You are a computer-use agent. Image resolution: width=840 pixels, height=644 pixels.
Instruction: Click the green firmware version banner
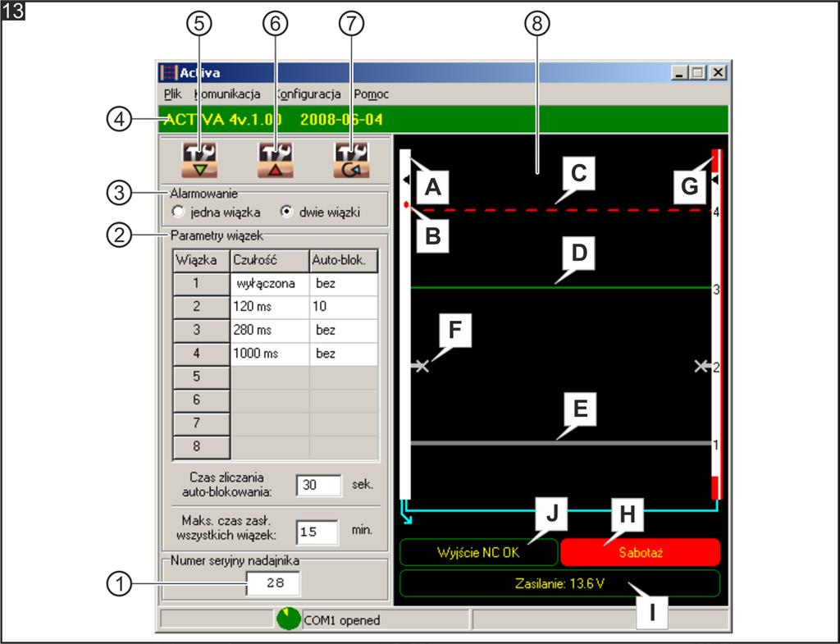pos(444,120)
